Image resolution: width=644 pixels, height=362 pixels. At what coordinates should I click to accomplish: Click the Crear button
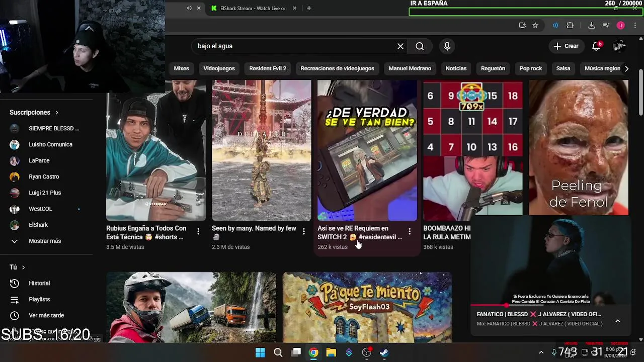coord(567,46)
